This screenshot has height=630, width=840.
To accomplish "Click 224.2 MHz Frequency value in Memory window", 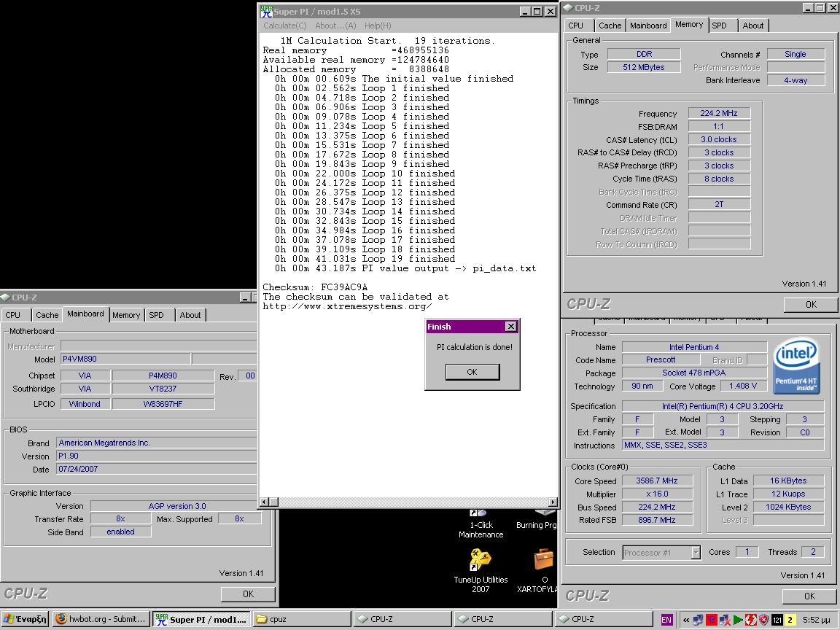I will click(x=719, y=113).
